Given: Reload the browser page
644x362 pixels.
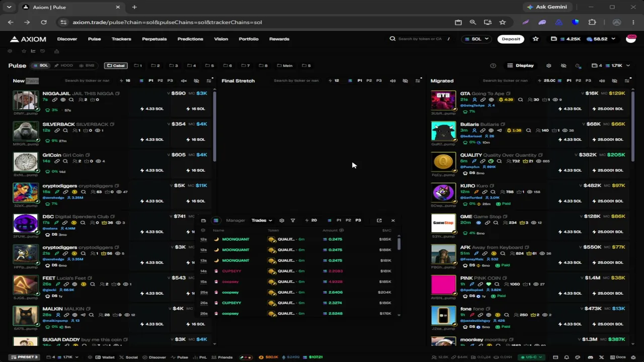Looking at the screenshot, I should click(44, 22).
